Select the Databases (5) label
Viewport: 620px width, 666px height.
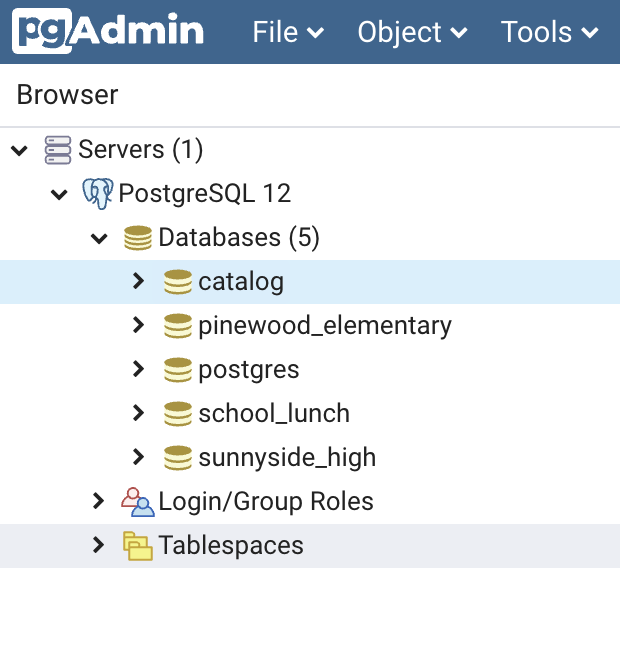pyautogui.click(x=239, y=237)
